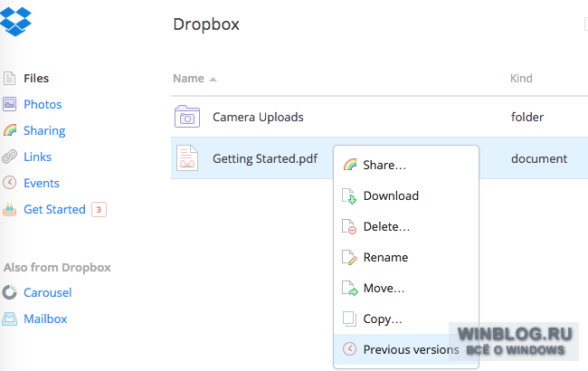This screenshot has width=588, height=371.
Task: Click the Links chain icon in sidebar
Action: (x=9, y=157)
